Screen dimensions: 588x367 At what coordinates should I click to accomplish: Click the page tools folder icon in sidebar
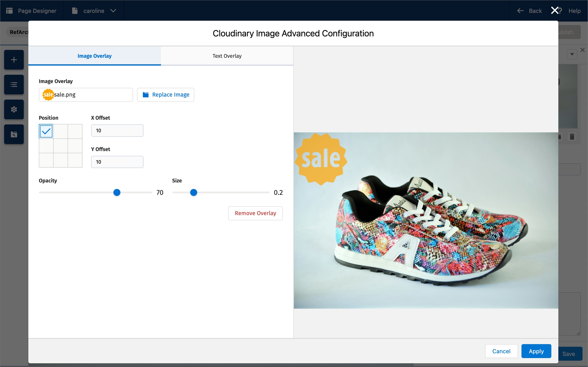[14, 134]
